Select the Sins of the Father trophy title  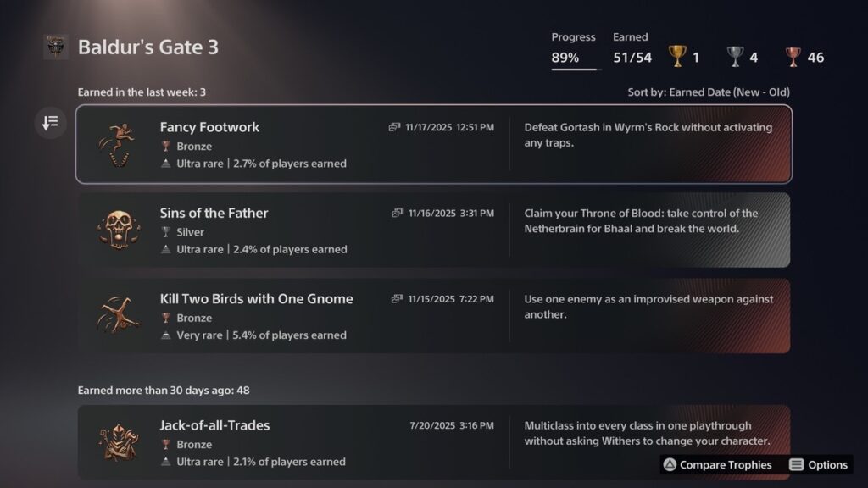pos(214,213)
